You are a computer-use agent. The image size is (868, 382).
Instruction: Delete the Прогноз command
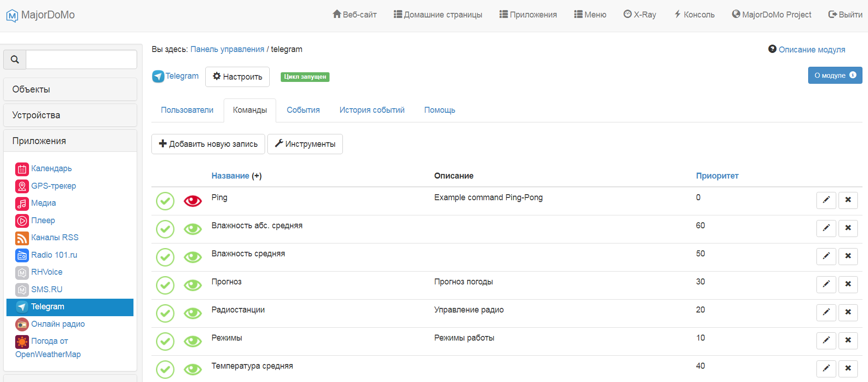(x=848, y=284)
